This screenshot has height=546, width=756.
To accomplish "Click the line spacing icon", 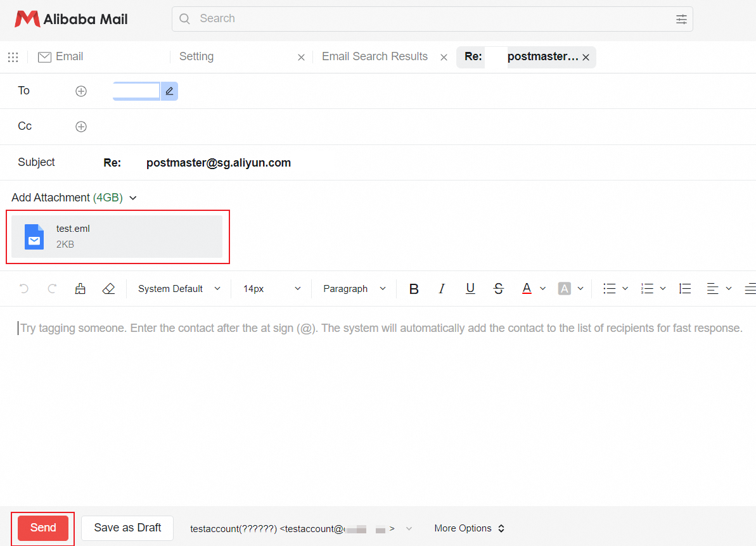I will [684, 289].
